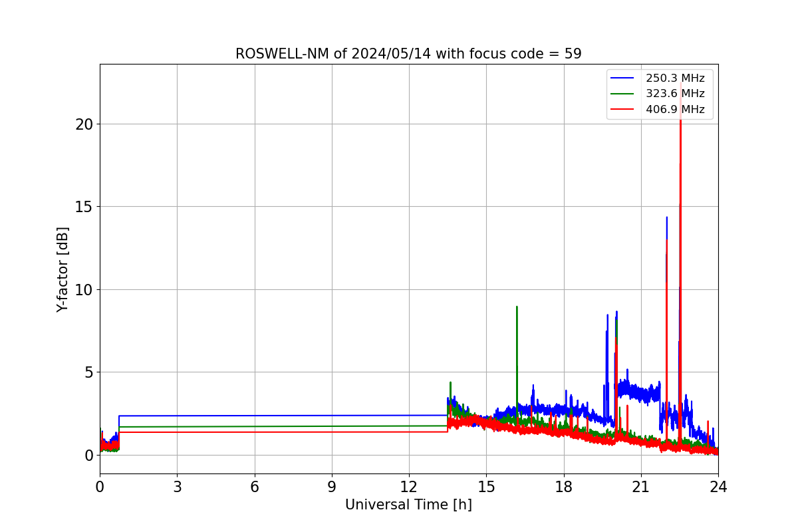
Task: Click the x-axis tick label 15
Action: [x=486, y=486]
